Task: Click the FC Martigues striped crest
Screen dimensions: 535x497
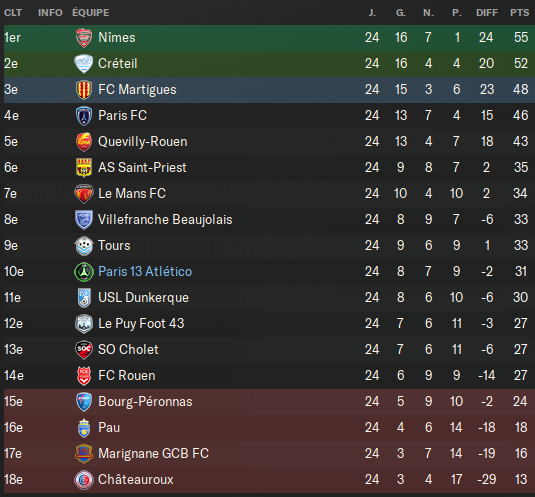Action: click(x=84, y=90)
